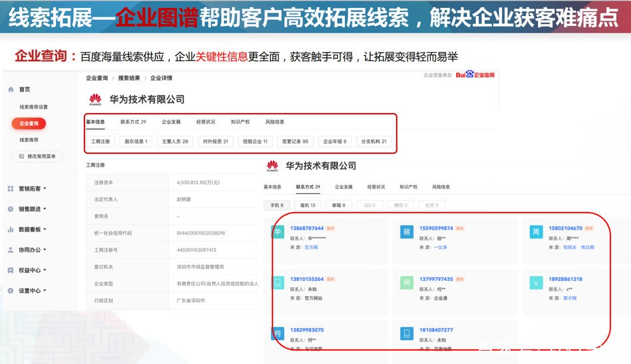
Task: Click edit icon beside 修改常用菜单
Action: 21,156
